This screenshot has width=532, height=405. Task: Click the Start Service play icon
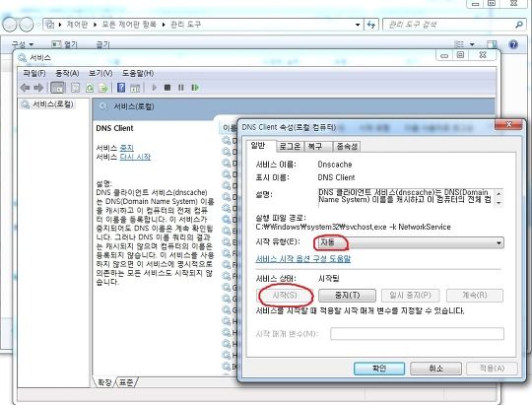154,88
